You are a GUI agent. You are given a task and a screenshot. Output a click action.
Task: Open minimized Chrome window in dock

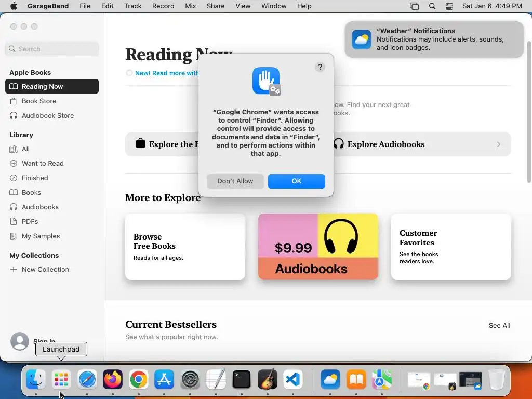419,379
